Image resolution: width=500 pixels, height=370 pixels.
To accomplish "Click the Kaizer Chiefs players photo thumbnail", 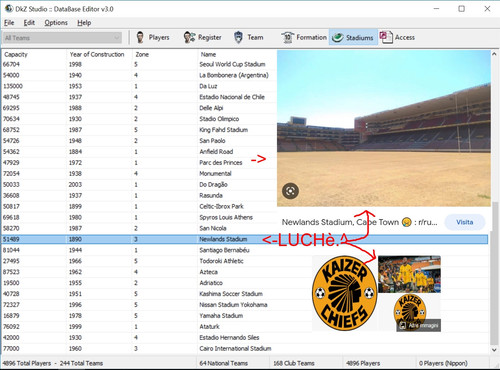I will [x=409, y=274].
